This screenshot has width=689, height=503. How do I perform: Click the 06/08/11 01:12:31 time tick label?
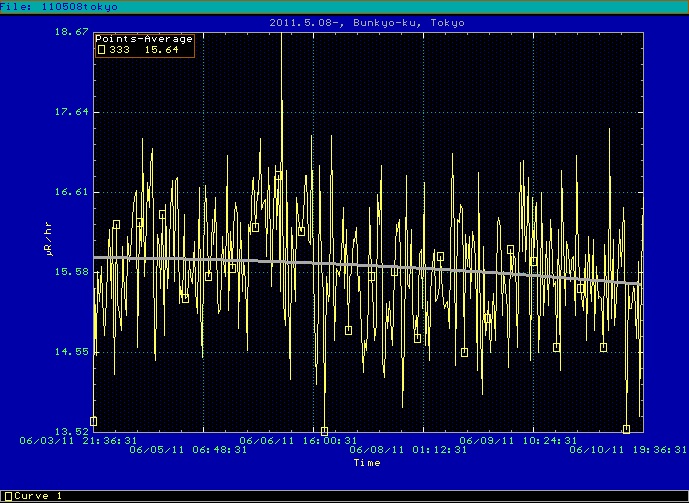coord(407,450)
